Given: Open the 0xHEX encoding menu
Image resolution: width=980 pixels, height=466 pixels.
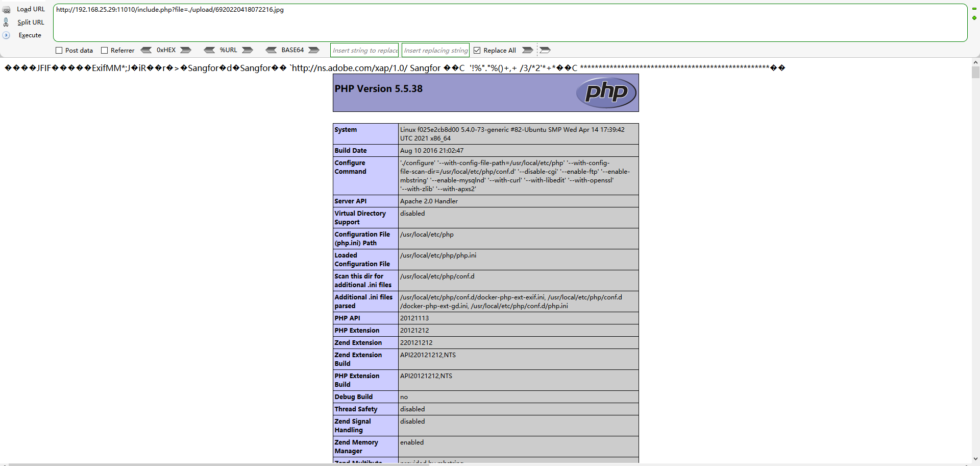Looking at the screenshot, I should [166, 50].
